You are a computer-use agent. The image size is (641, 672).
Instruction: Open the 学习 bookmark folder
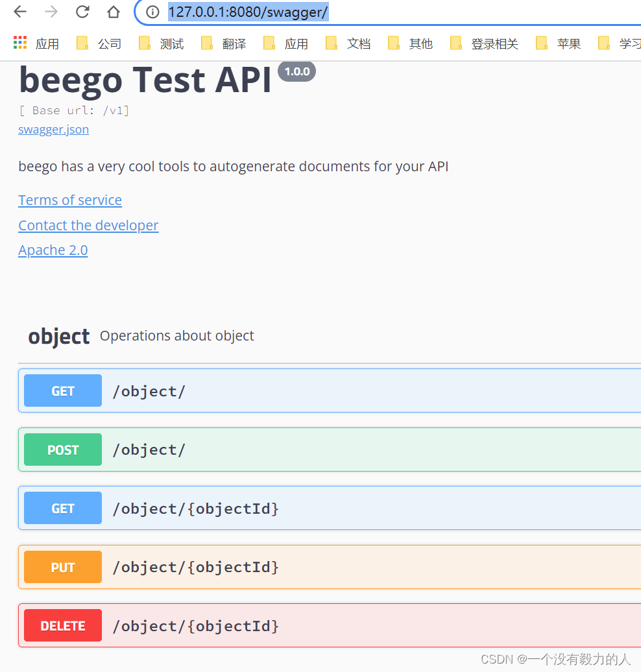[x=619, y=43]
